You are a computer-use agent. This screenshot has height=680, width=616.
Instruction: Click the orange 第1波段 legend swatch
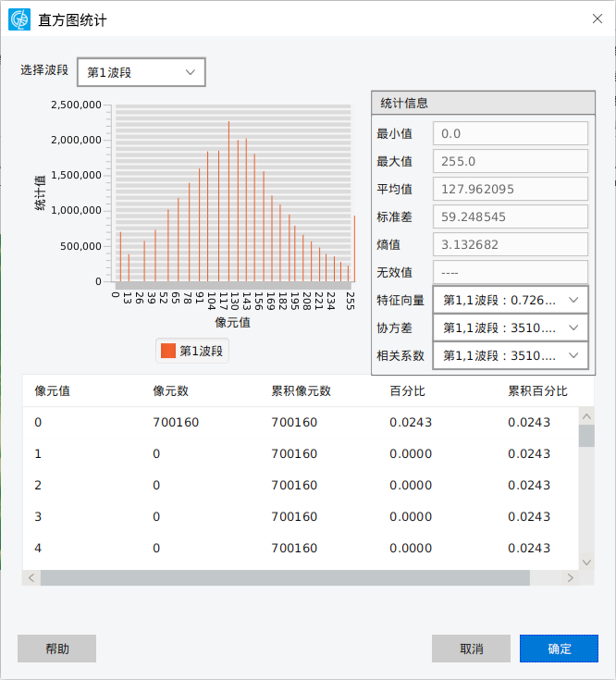(168, 351)
